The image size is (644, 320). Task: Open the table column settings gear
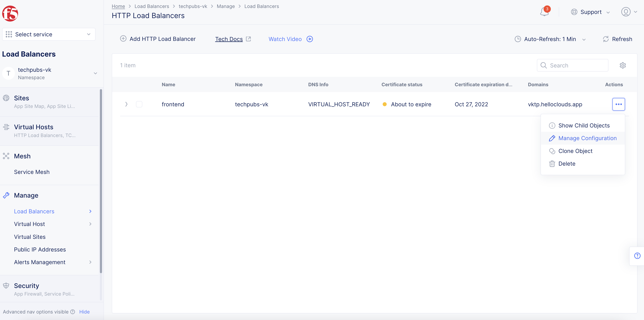pyautogui.click(x=623, y=65)
